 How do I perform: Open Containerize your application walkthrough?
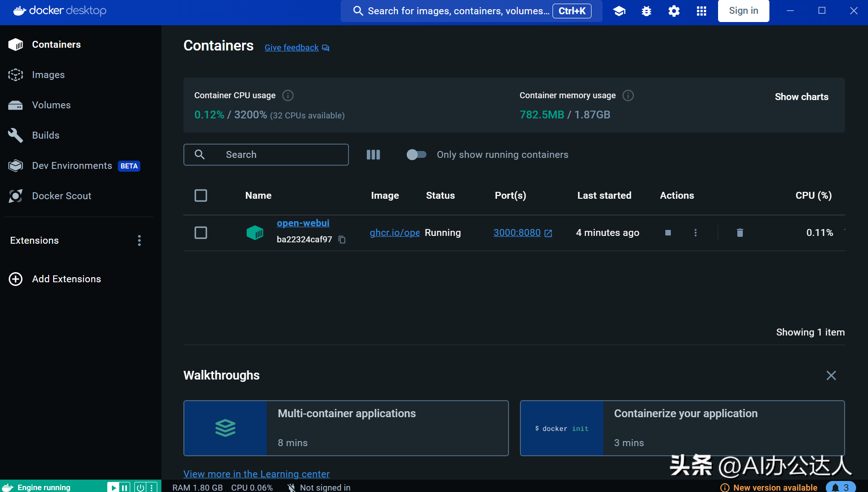coord(682,428)
